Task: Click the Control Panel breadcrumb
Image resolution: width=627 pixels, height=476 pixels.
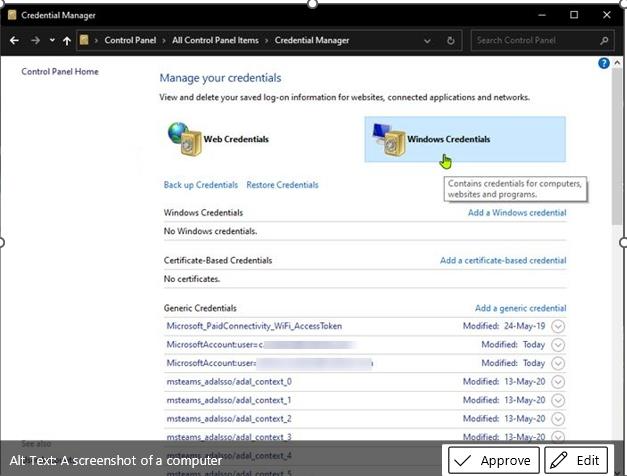Action: [x=130, y=40]
